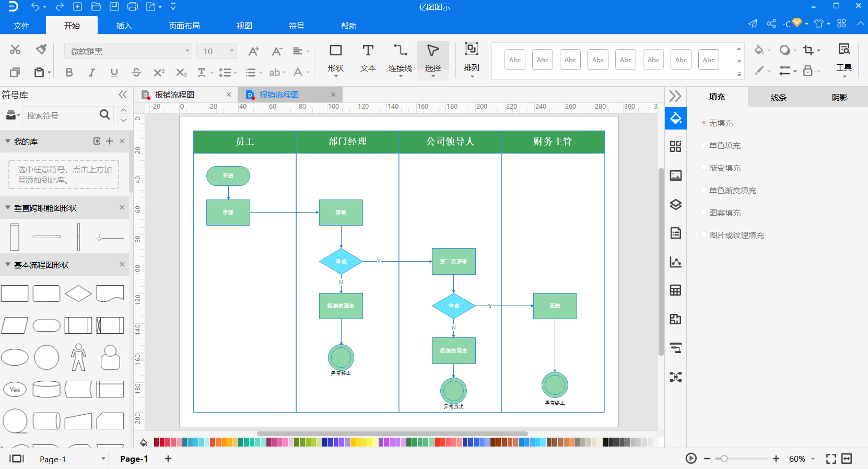
Task: Open the table panel icon in right sidebar
Action: click(x=676, y=290)
